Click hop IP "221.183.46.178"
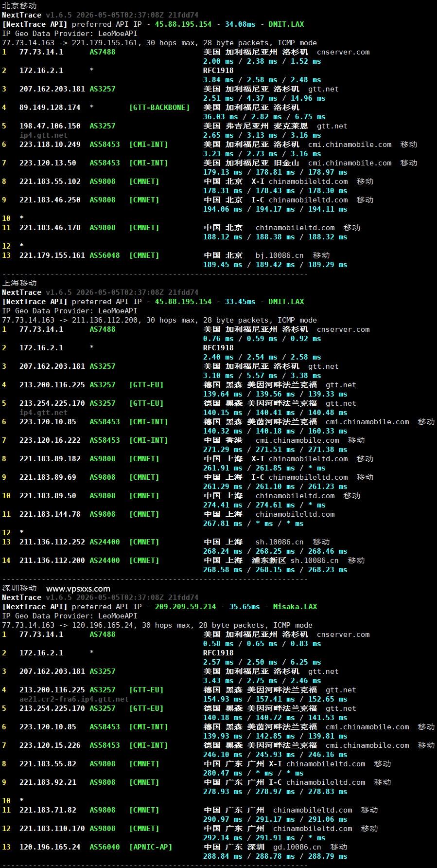Viewport: 437px width, 868px height. [x=50, y=227]
